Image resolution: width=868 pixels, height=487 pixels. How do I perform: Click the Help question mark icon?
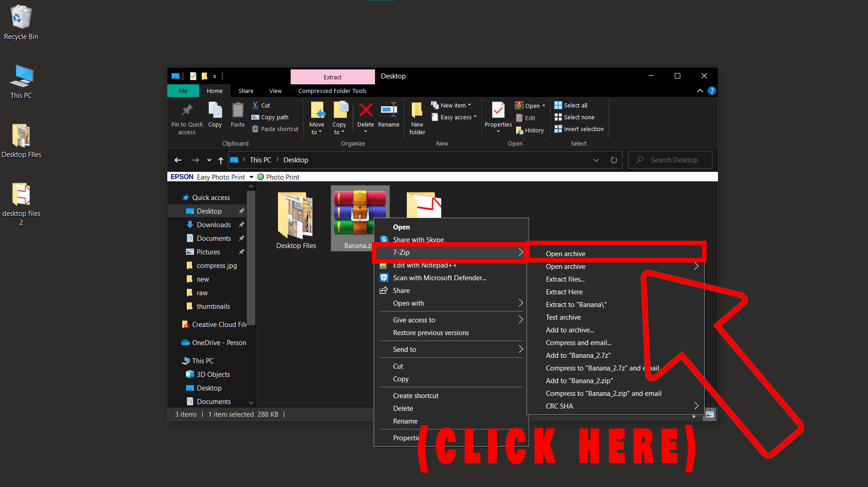pyautogui.click(x=712, y=91)
